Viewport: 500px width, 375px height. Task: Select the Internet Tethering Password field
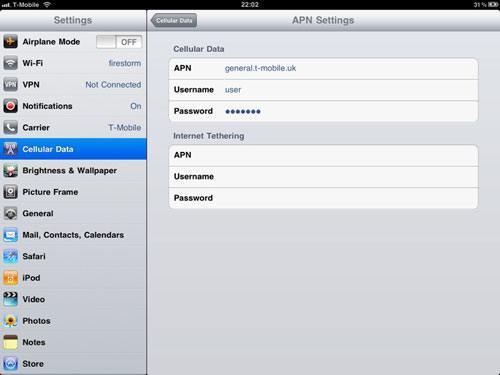(x=323, y=198)
